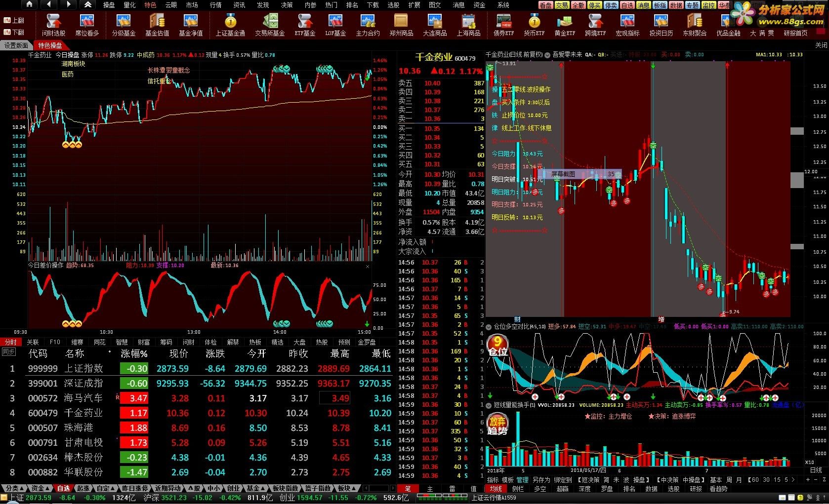
Task: Toggle the 交易 button in top strip
Action: [562, 5]
